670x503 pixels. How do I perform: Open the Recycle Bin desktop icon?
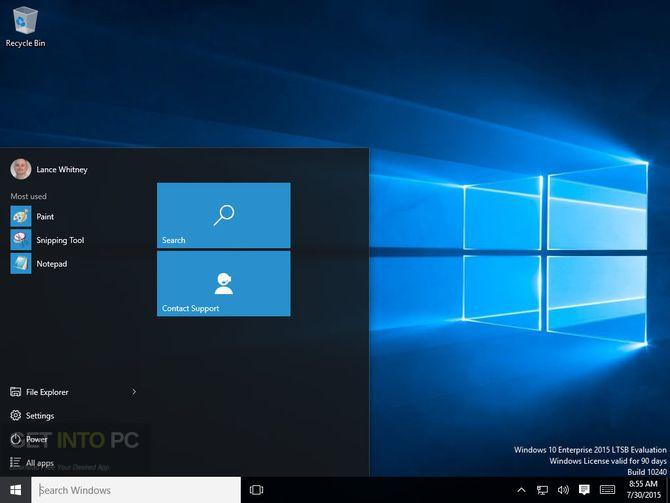click(25, 26)
